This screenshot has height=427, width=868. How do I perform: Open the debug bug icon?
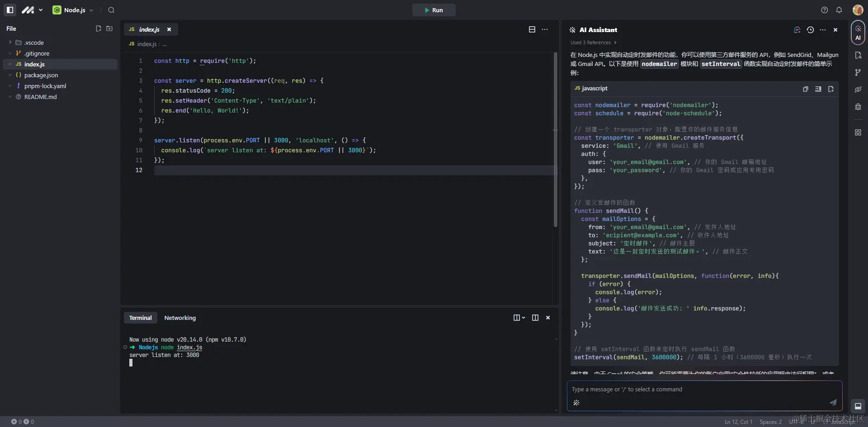point(858,107)
